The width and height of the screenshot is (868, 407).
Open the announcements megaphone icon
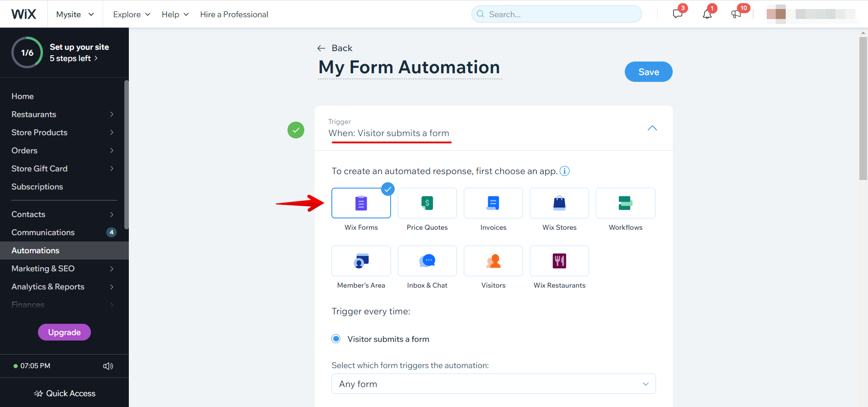tap(736, 14)
